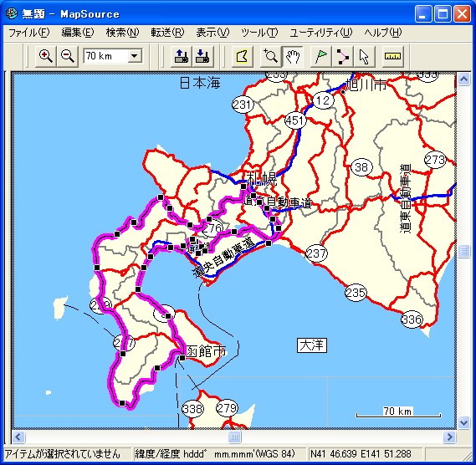
Task: Click the route 12 road shield
Action: click(x=323, y=100)
